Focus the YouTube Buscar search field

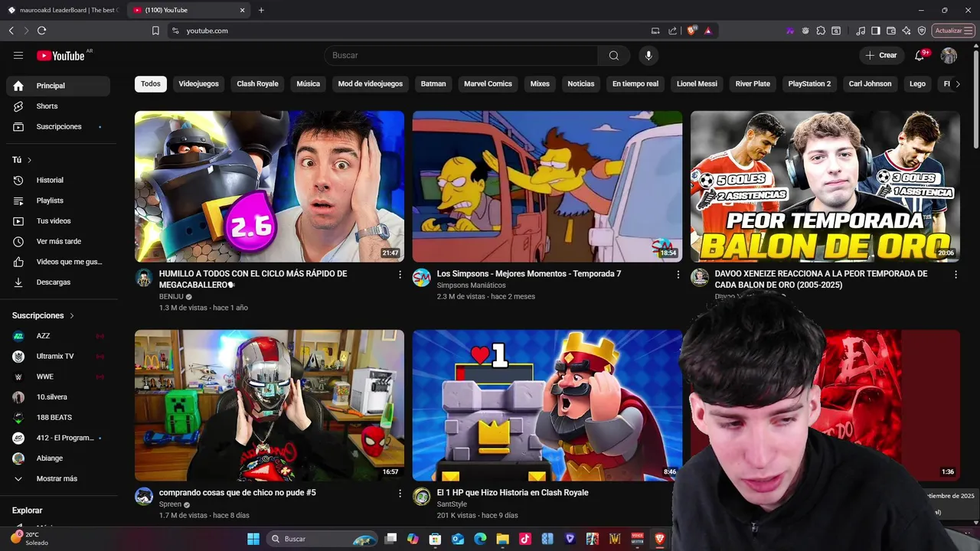click(x=461, y=55)
